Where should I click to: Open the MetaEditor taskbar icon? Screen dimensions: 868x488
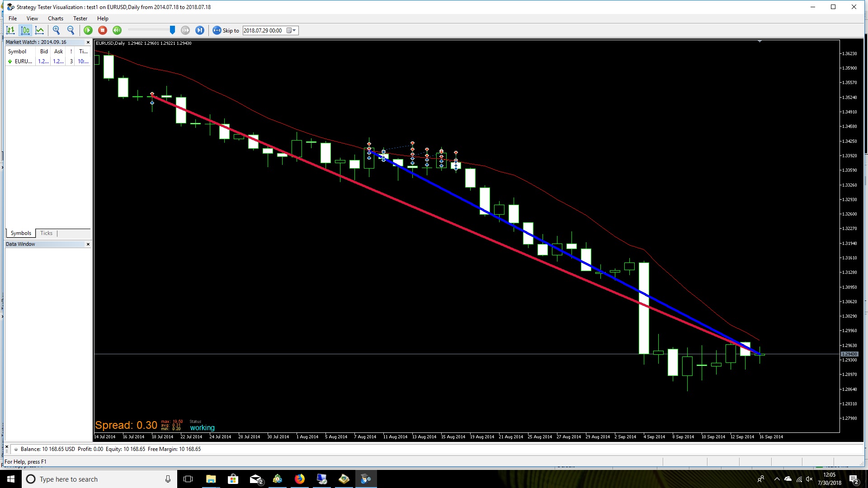point(344,479)
